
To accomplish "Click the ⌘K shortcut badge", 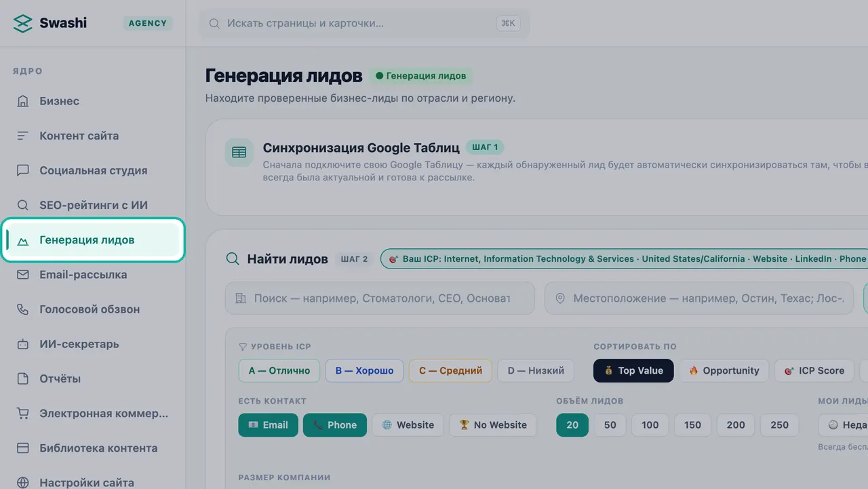I will (x=508, y=23).
